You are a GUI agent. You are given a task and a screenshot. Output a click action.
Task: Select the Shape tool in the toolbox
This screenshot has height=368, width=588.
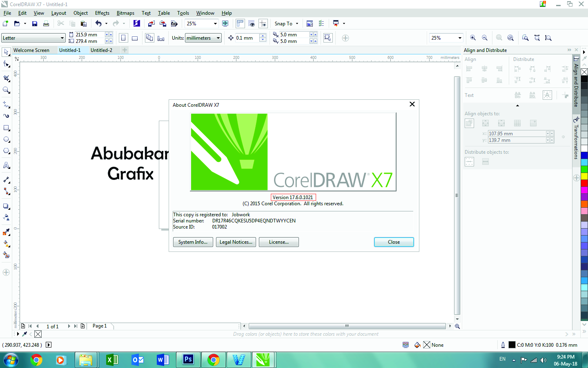point(6,64)
